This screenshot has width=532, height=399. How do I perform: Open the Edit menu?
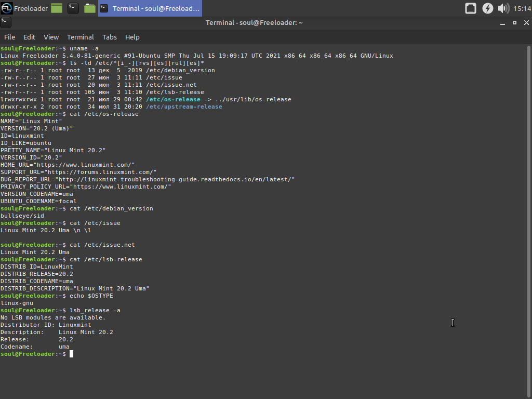tap(29, 37)
